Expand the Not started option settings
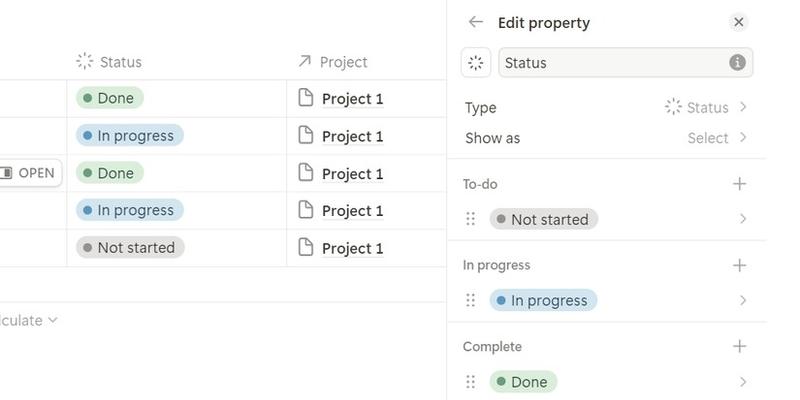Screen dimensions: 800x400 coord(742,219)
